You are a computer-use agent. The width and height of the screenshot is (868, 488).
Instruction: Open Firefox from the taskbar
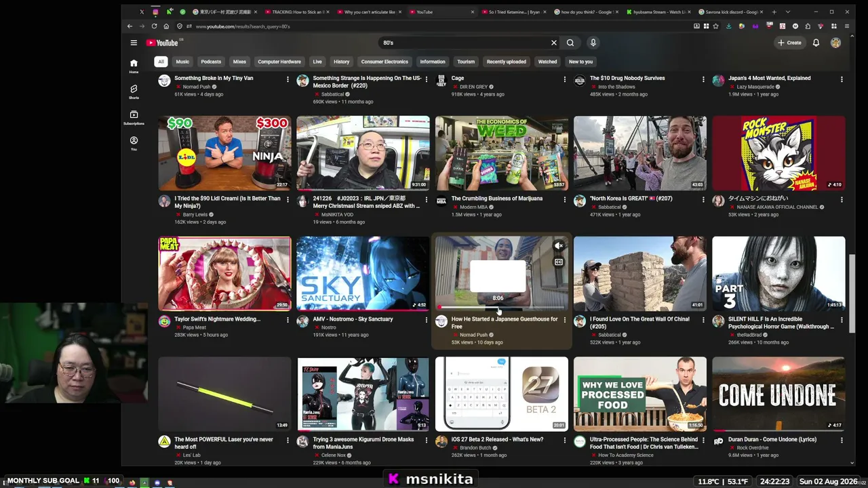(x=132, y=483)
